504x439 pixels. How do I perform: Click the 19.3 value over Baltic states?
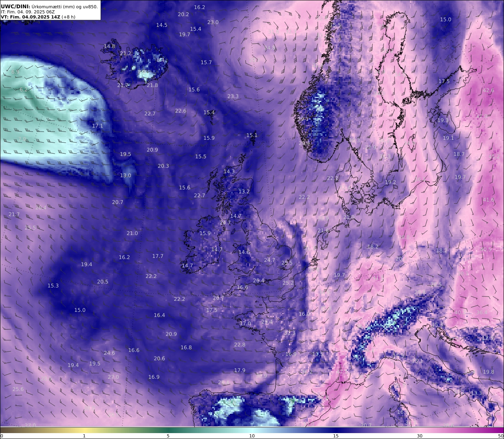click(x=443, y=120)
